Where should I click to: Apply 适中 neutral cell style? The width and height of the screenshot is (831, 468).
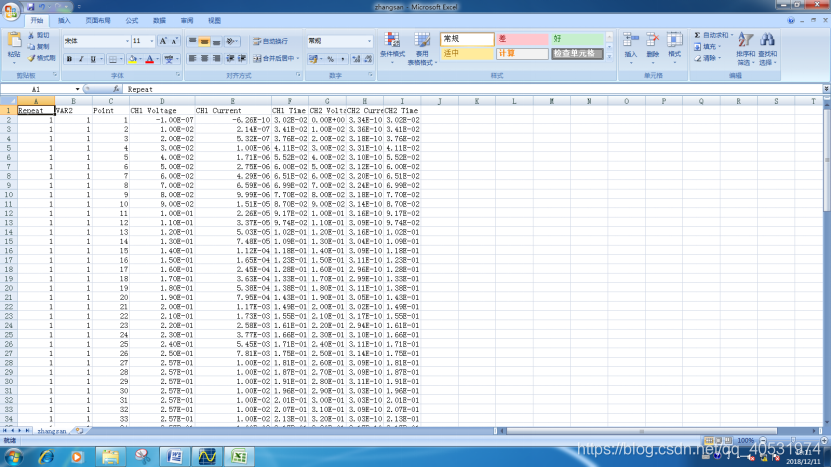[x=467, y=54]
